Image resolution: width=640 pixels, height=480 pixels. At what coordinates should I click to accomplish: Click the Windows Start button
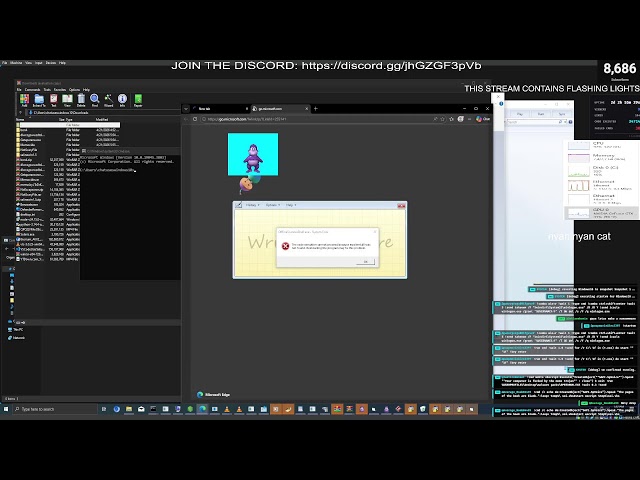tap(6, 409)
